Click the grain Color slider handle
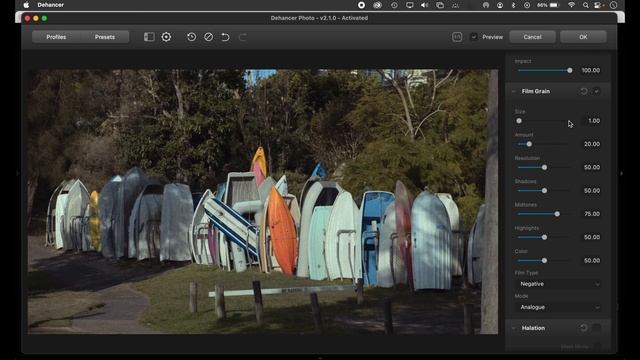Image resolution: width=640 pixels, height=360 pixels. point(544,260)
